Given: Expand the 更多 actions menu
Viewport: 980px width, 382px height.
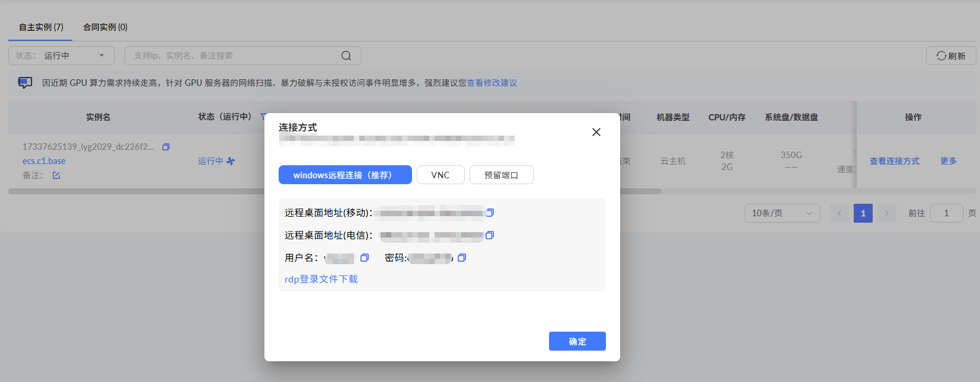Looking at the screenshot, I should click(949, 161).
